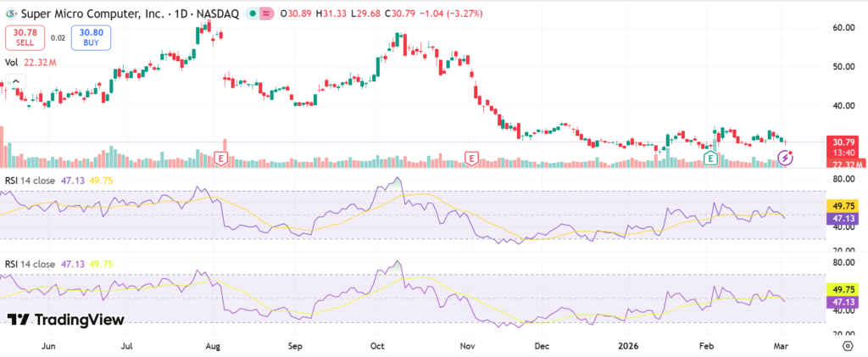Click the red earnings E marker near August
The width and height of the screenshot is (868, 357).
tap(221, 159)
